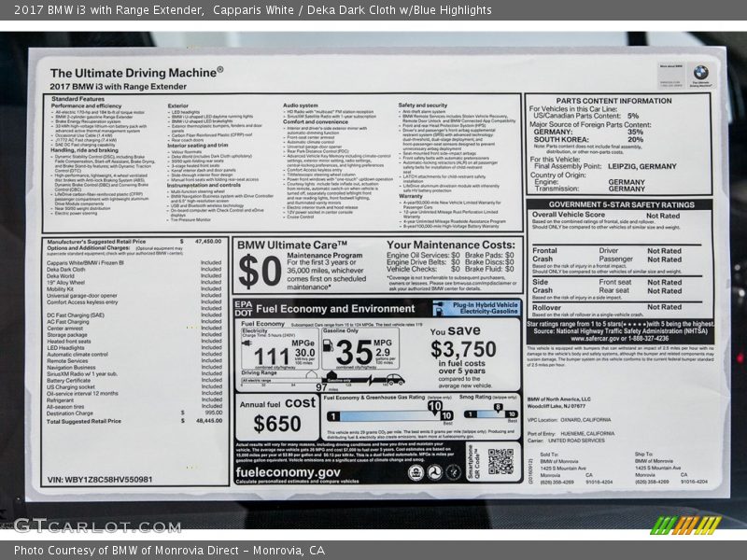Click the fueleconomy.gov web address
Image resolution: width=747 pixels, height=560 pixels.
click(288, 471)
